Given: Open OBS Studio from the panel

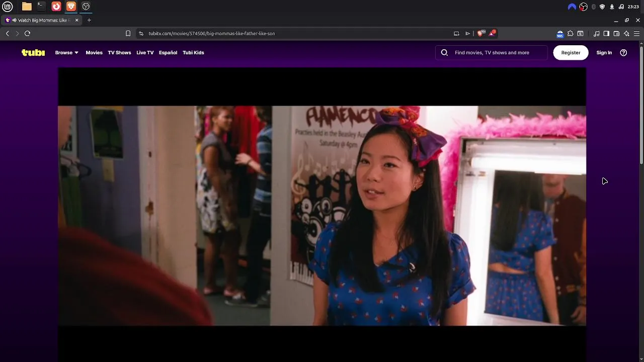Looking at the screenshot, I should (x=86, y=7).
